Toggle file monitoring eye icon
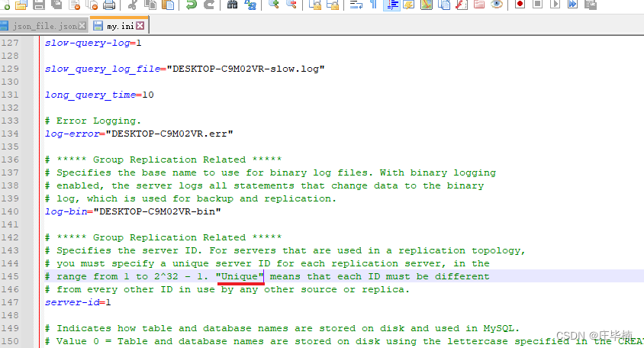This screenshot has width=644, height=348. tap(497, 4)
